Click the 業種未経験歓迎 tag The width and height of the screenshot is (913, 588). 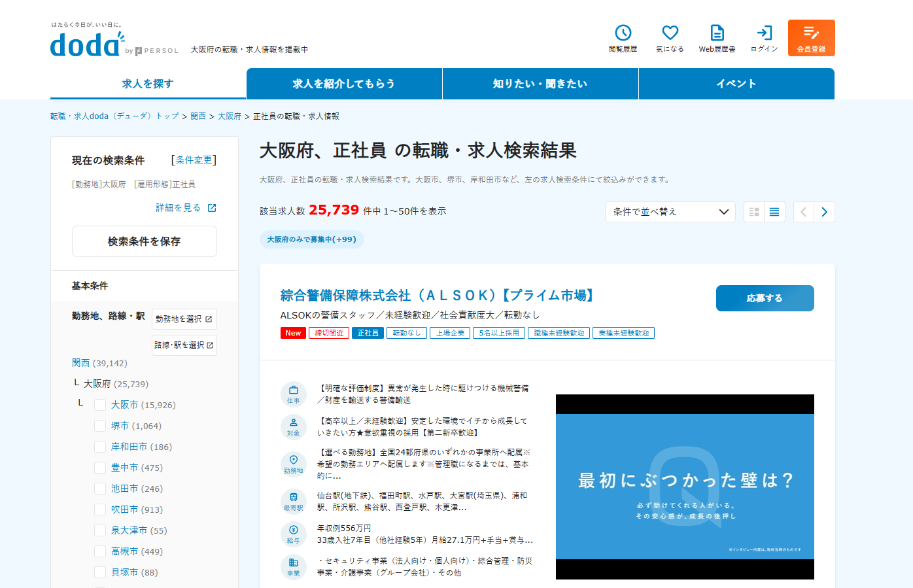[624, 333]
